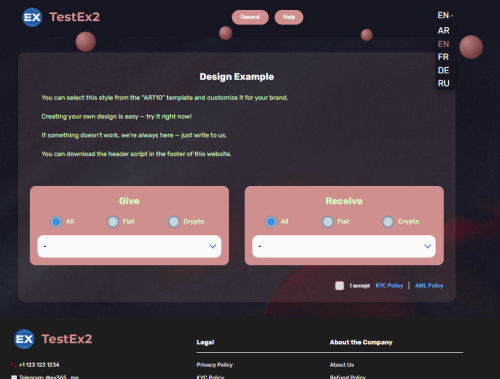
Task: Select the All radio under Give
Action: 56,222
